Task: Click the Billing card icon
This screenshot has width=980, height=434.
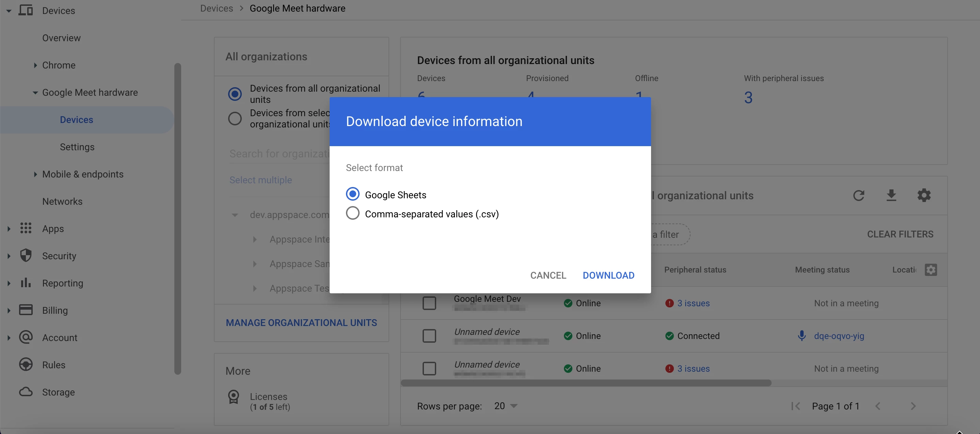Action: 26,310
